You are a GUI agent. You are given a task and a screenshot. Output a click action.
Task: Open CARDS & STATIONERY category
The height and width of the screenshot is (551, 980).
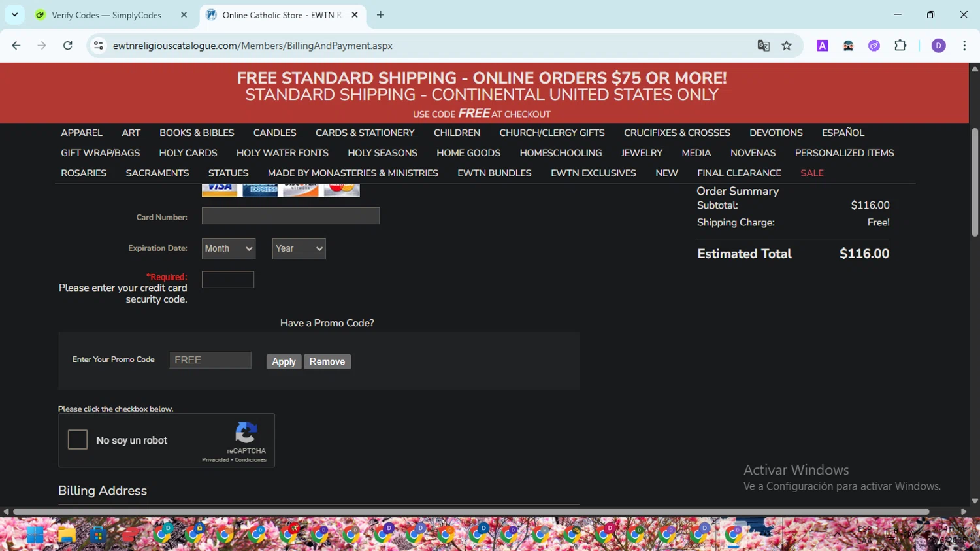[365, 133]
